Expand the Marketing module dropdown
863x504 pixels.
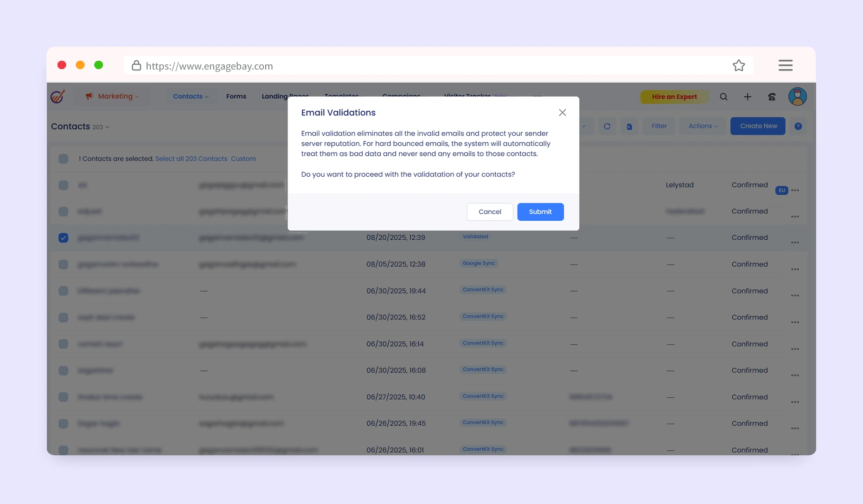[112, 96]
